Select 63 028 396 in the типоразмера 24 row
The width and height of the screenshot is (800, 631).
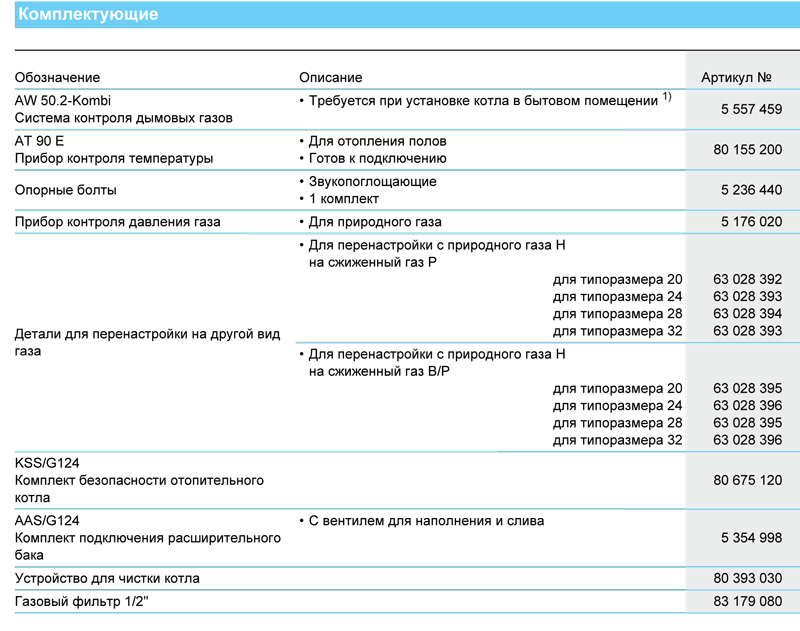pos(747,406)
